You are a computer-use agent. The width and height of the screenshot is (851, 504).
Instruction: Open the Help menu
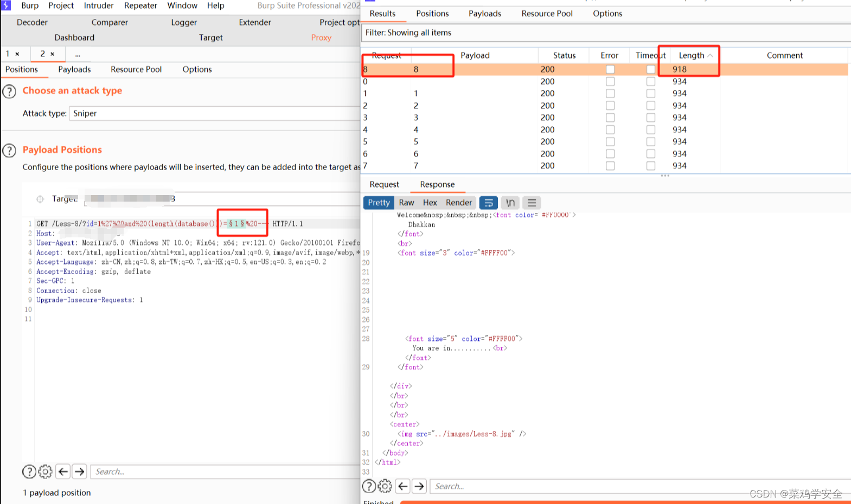click(x=215, y=5)
